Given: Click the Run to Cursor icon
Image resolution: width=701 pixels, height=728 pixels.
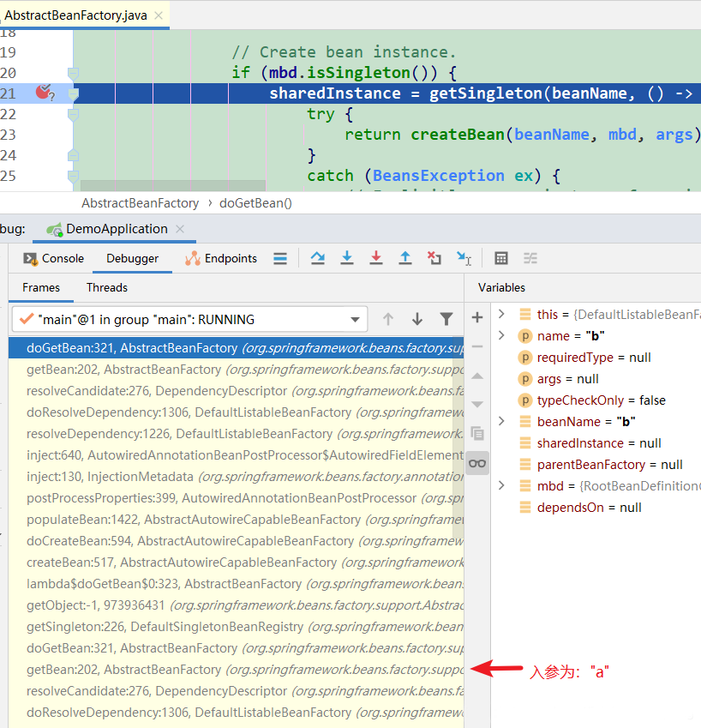Looking at the screenshot, I should (x=464, y=258).
